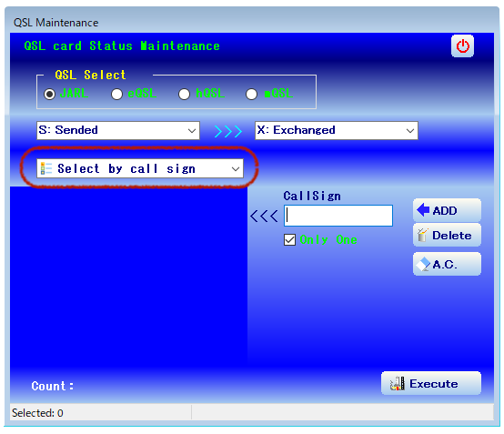Click the cyan >>> arrows between status boxes
This screenshot has width=504, height=434.
coord(228,131)
